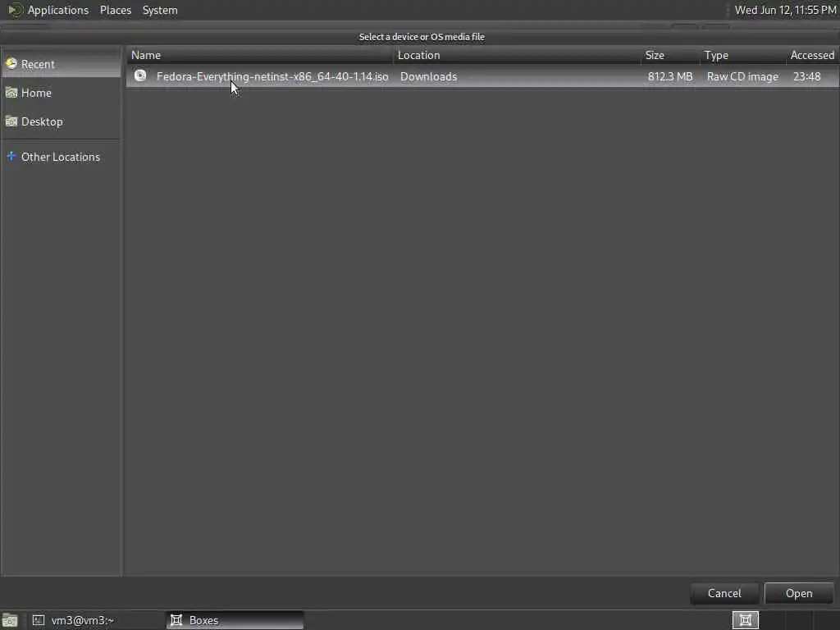Screen dimensions: 840x630
Task: Click the Raw CD image type cell
Action: (742, 76)
